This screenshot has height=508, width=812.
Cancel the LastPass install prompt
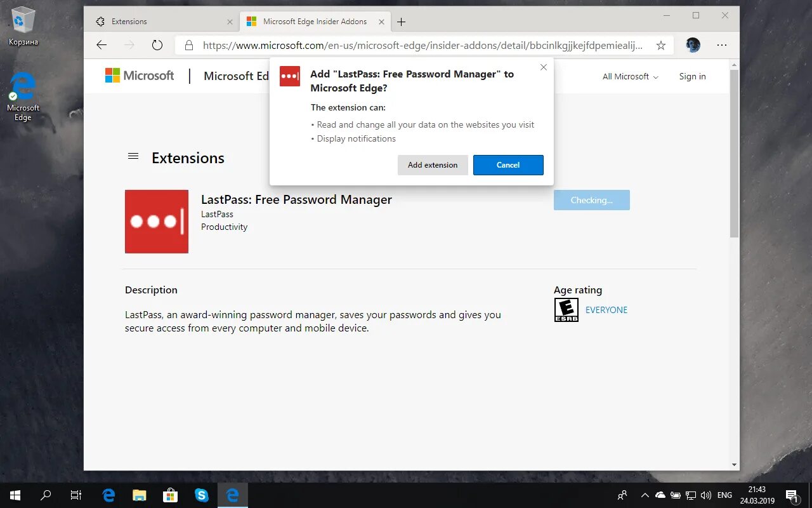point(508,165)
